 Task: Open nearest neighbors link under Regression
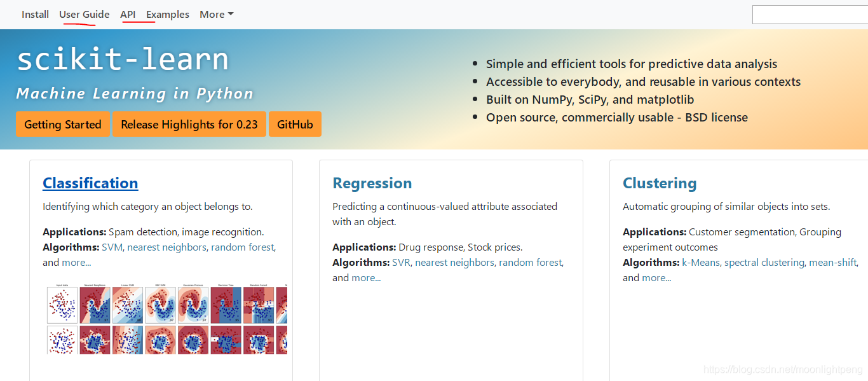[454, 262]
